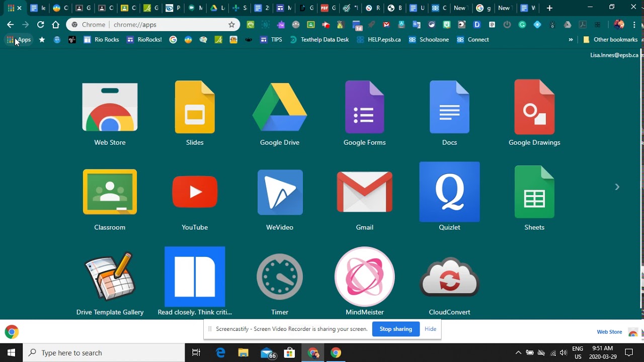The height and width of the screenshot is (362, 644).
Task: Go to the Chrome home page
Action: [55, 25]
